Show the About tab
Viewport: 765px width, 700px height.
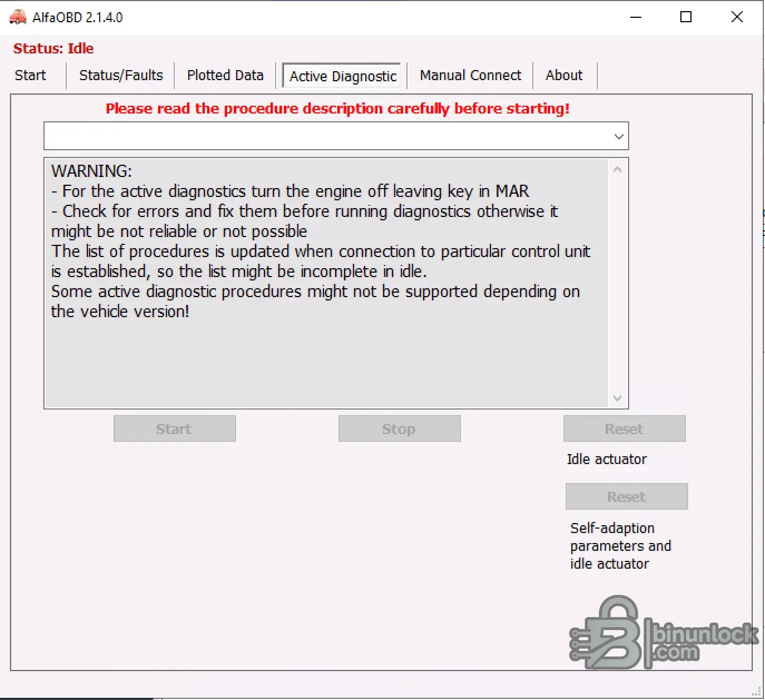(x=564, y=75)
